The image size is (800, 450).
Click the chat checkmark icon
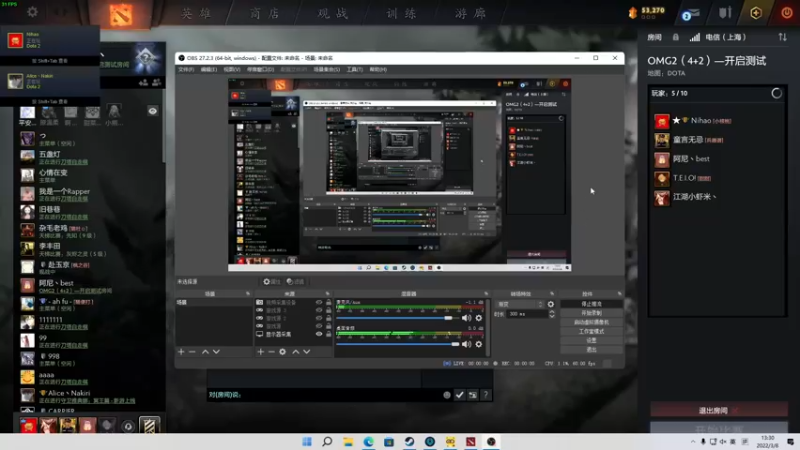pyautogui.click(x=460, y=395)
